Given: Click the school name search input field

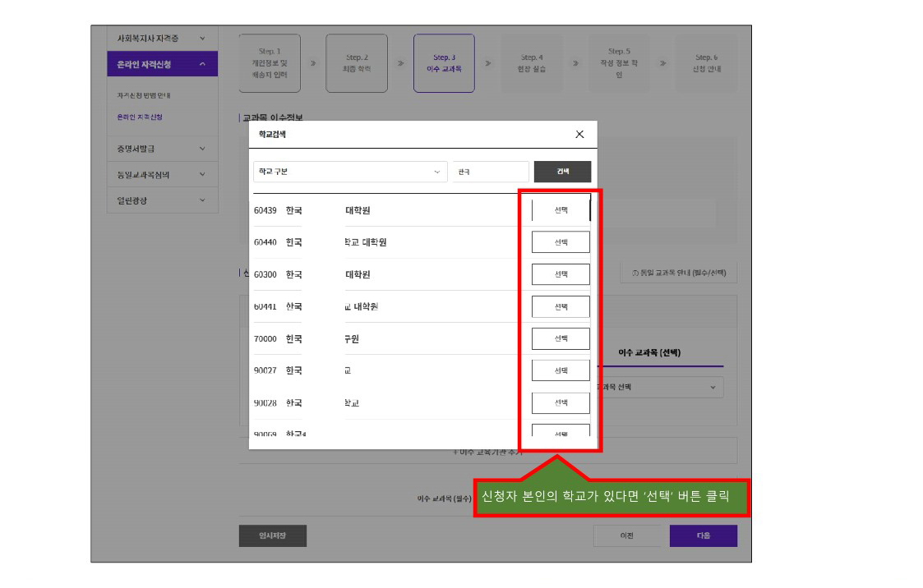Looking at the screenshot, I should coord(491,172).
